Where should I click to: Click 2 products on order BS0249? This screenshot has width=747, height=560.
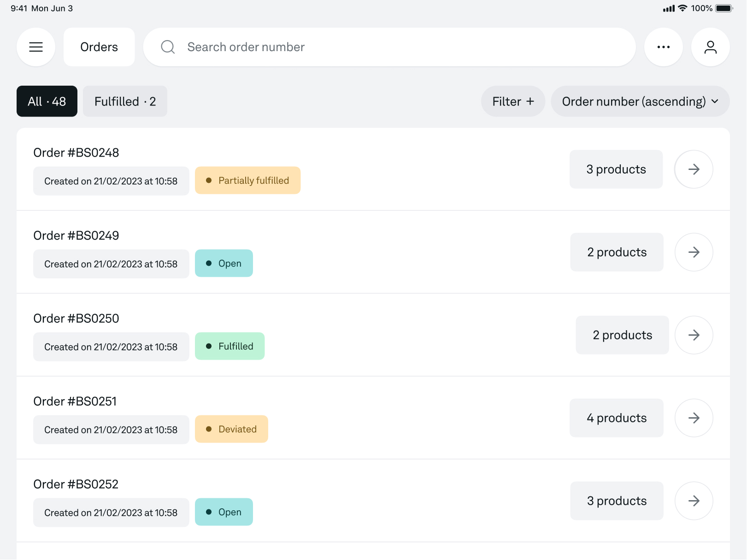pyautogui.click(x=617, y=252)
